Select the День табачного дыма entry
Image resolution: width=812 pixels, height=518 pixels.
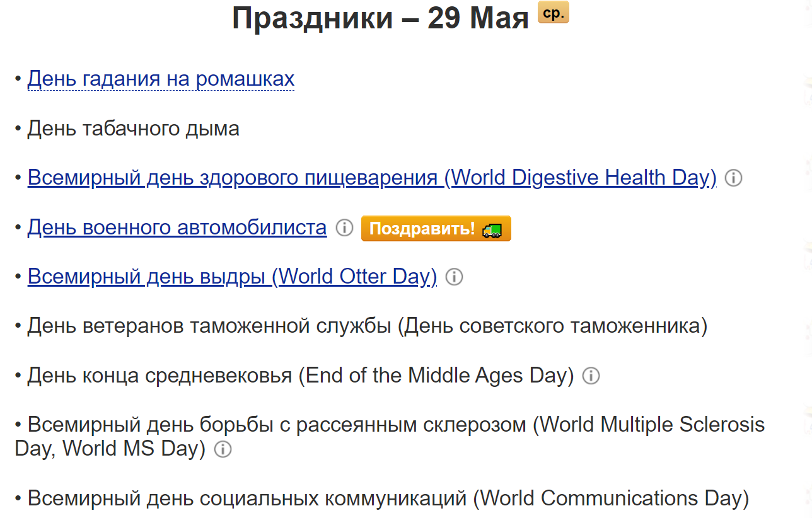(x=133, y=128)
